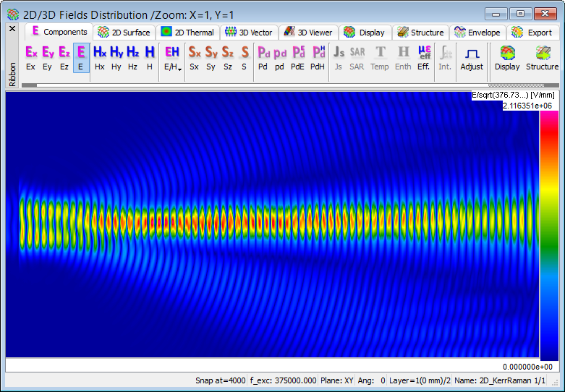Open the Adjust pulse tool
Viewport: 565px width, 392px height.
pyautogui.click(x=472, y=57)
